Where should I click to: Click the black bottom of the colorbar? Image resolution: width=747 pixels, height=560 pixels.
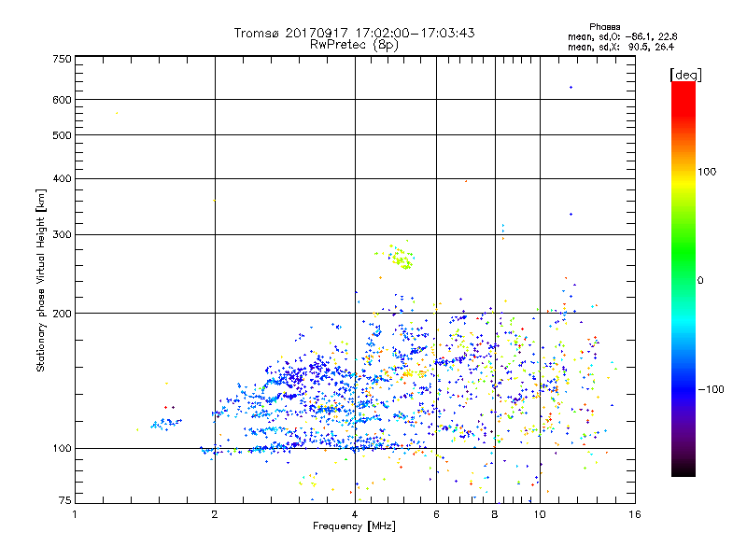tap(684, 470)
